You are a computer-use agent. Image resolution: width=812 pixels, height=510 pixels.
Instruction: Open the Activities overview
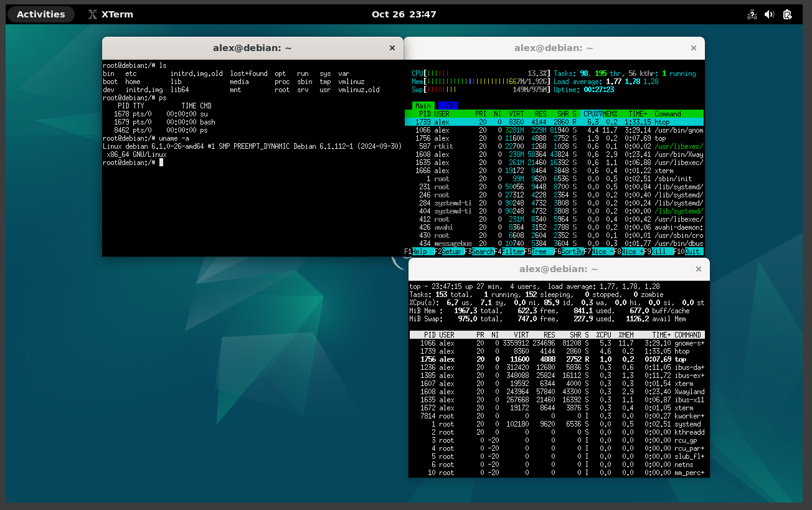coord(40,14)
